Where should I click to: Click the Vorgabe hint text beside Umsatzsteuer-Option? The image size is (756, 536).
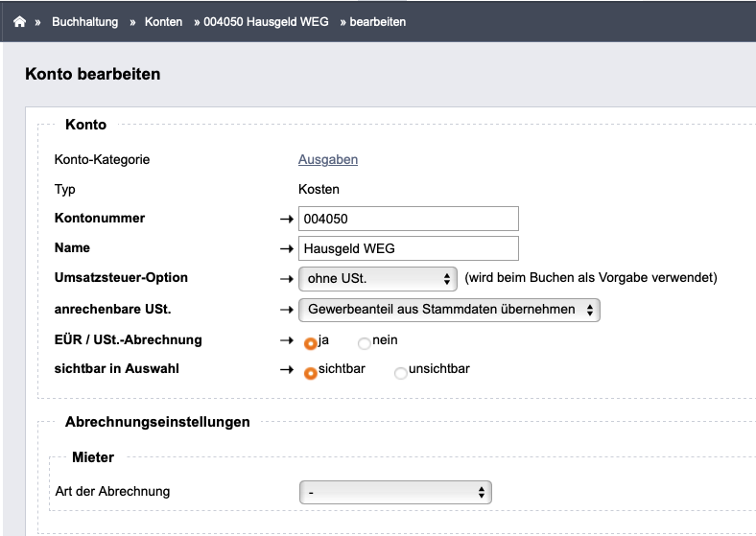pos(591,278)
